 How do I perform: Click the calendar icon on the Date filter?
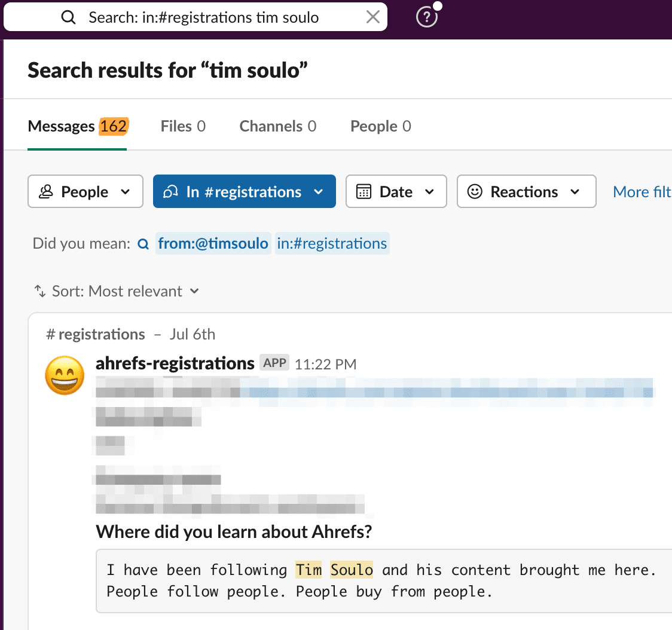(x=364, y=191)
